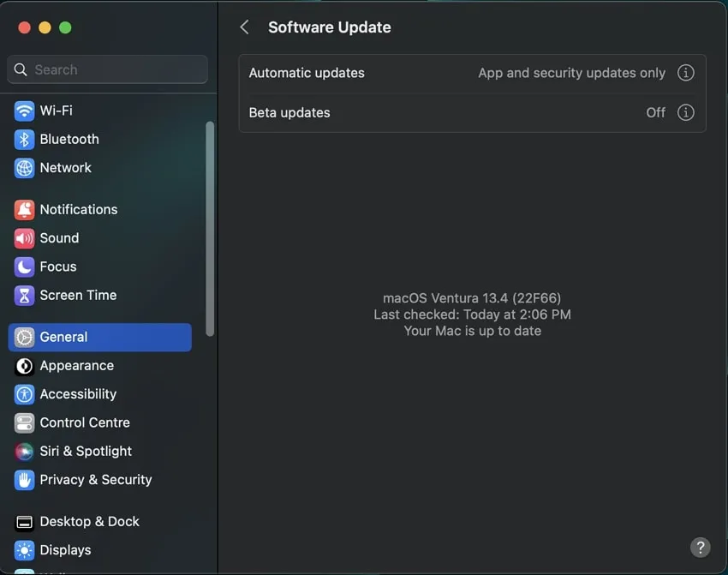Go to Control Centre settings
The height and width of the screenshot is (575, 728).
point(85,422)
